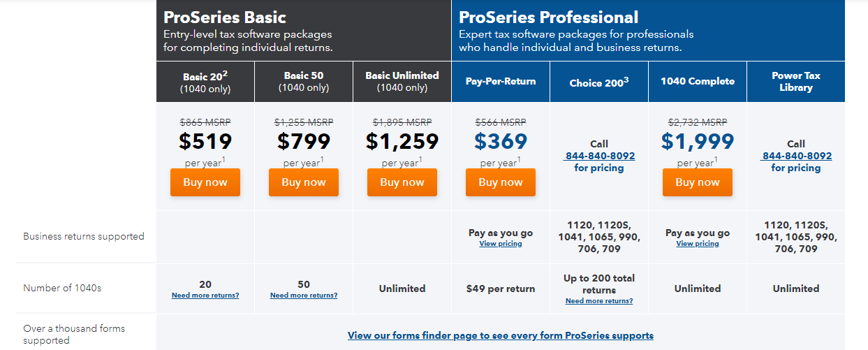Open the forms finder page link
This screenshot has height=350, width=868.
[x=501, y=335]
